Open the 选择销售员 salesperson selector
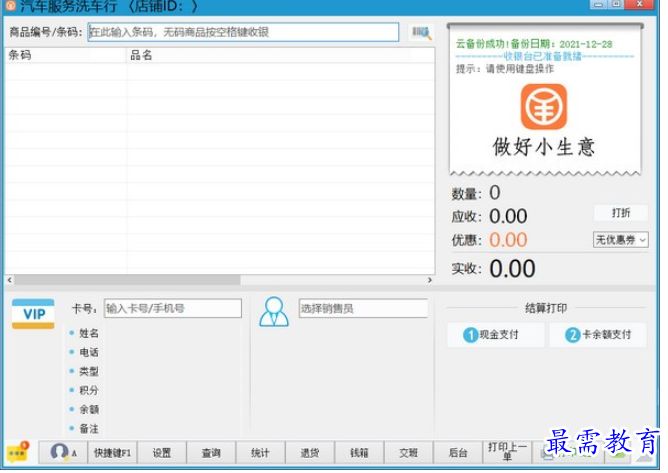This screenshot has width=668, height=473. [363, 309]
